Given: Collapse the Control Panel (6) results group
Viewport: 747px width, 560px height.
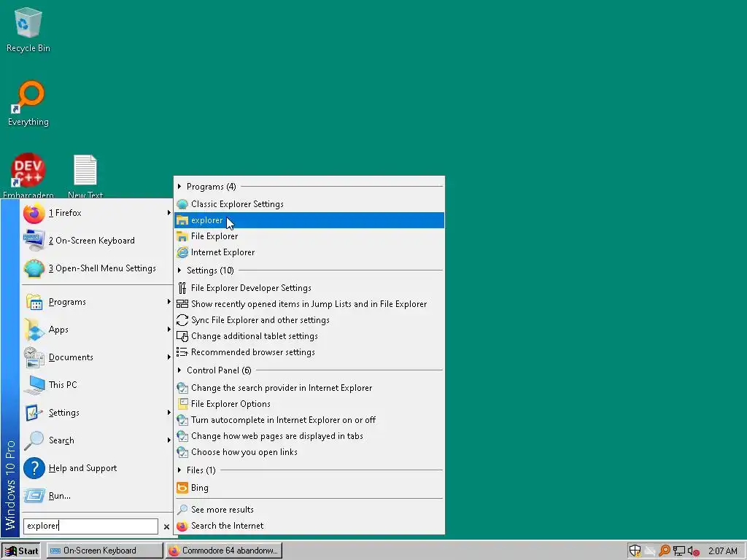Looking at the screenshot, I should coord(179,370).
